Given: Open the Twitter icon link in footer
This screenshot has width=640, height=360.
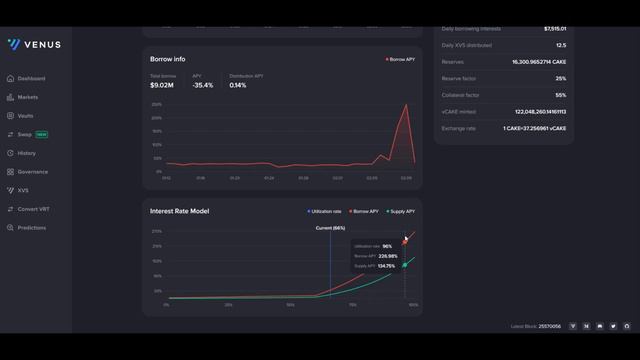Looking at the screenshot, I should (613, 326).
